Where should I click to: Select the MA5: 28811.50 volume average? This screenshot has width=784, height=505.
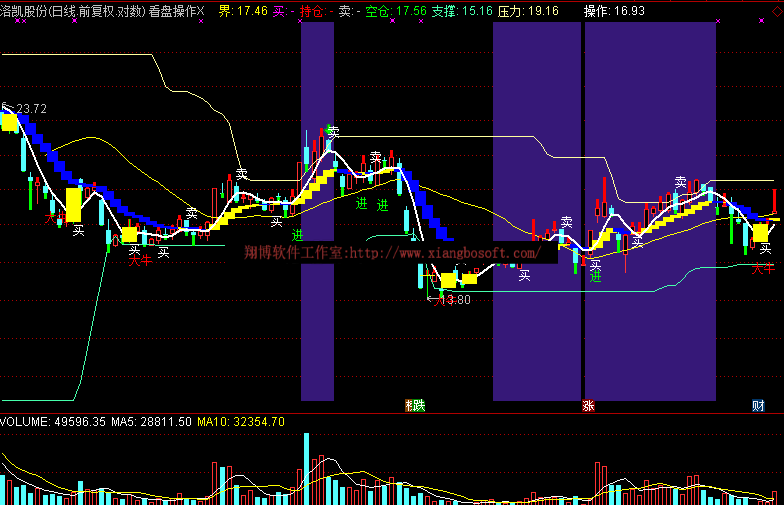pos(151,422)
